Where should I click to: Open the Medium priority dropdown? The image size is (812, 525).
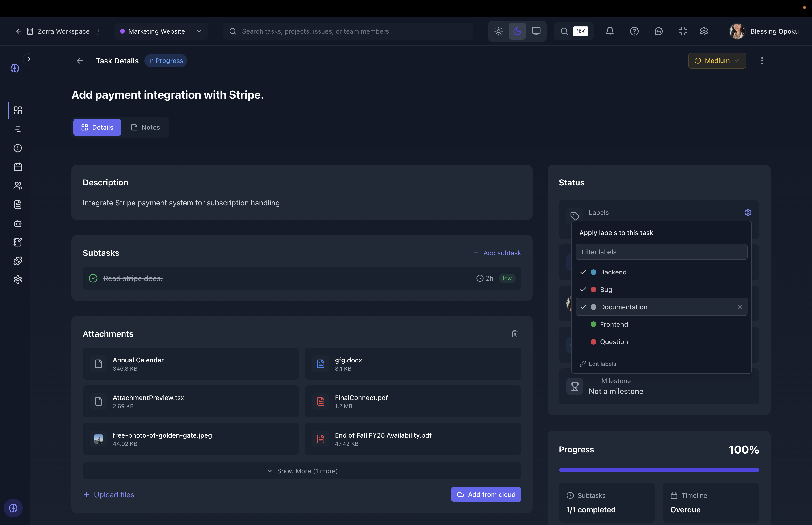[x=717, y=61]
